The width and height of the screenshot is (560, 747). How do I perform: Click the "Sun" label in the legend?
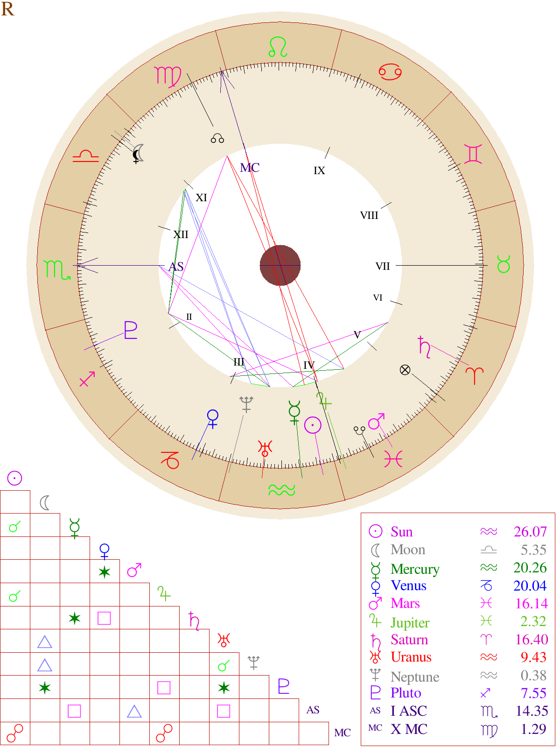[401, 532]
